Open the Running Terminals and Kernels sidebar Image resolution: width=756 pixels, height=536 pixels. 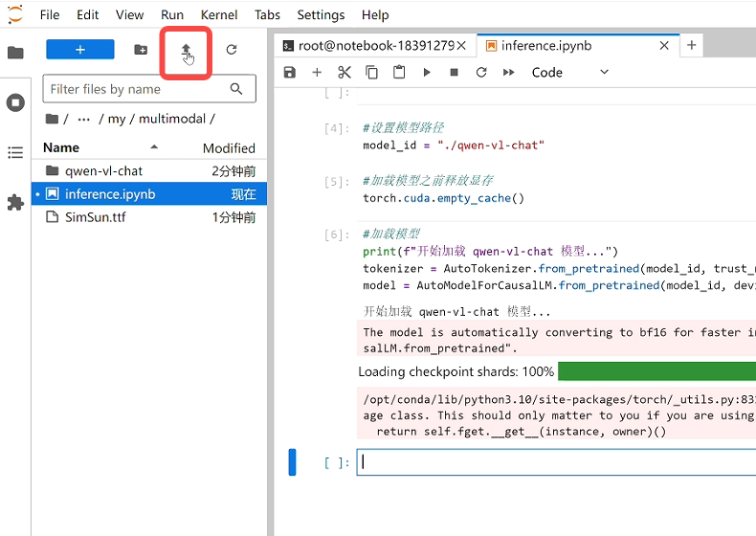point(15,102)
